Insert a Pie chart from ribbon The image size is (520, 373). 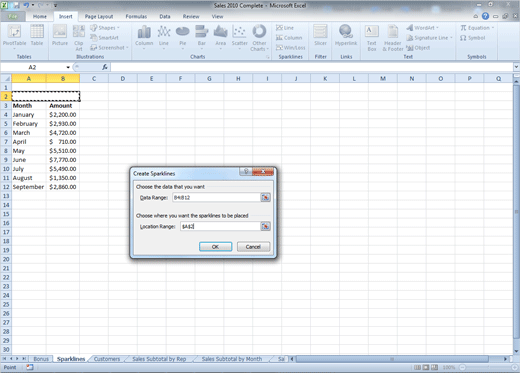[183, 36]
